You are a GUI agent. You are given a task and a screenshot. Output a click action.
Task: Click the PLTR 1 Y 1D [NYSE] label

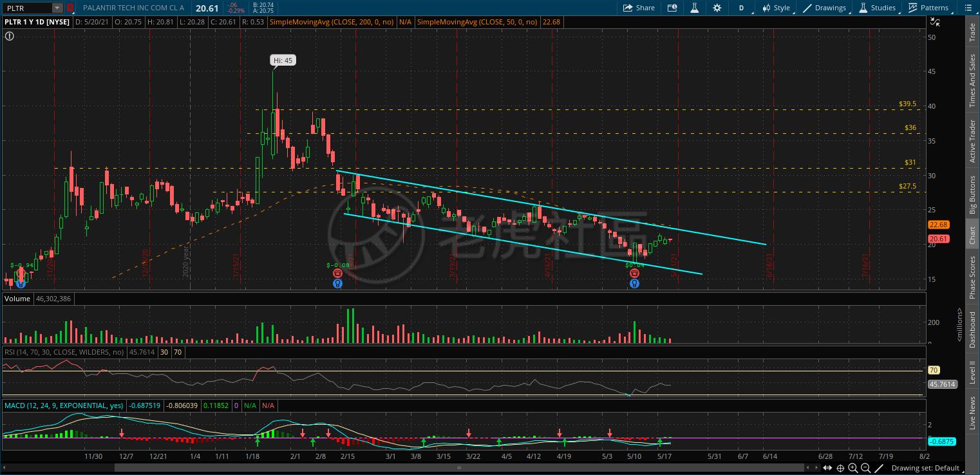point(37,22)
